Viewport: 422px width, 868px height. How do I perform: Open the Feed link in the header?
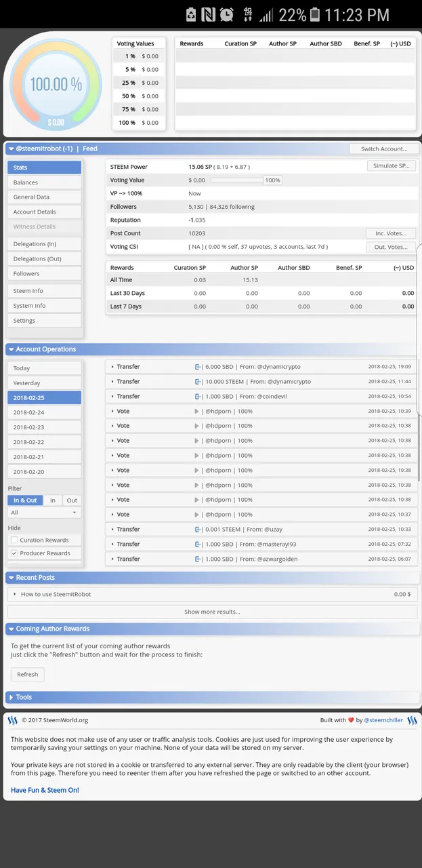pyautogui.click(x=90, y=149)
